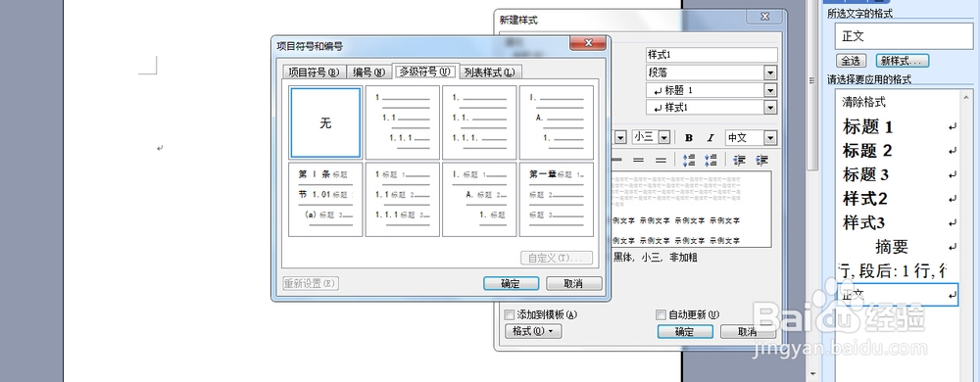The height and width of the screenshot is (382, 980).
Task: Open the 格式 dropdown button
Action: point(533,331)
